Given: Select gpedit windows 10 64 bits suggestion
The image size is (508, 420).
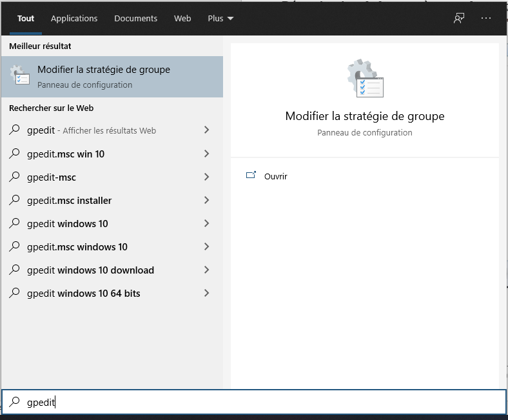Looking at the screenshot, I should 112,294.
